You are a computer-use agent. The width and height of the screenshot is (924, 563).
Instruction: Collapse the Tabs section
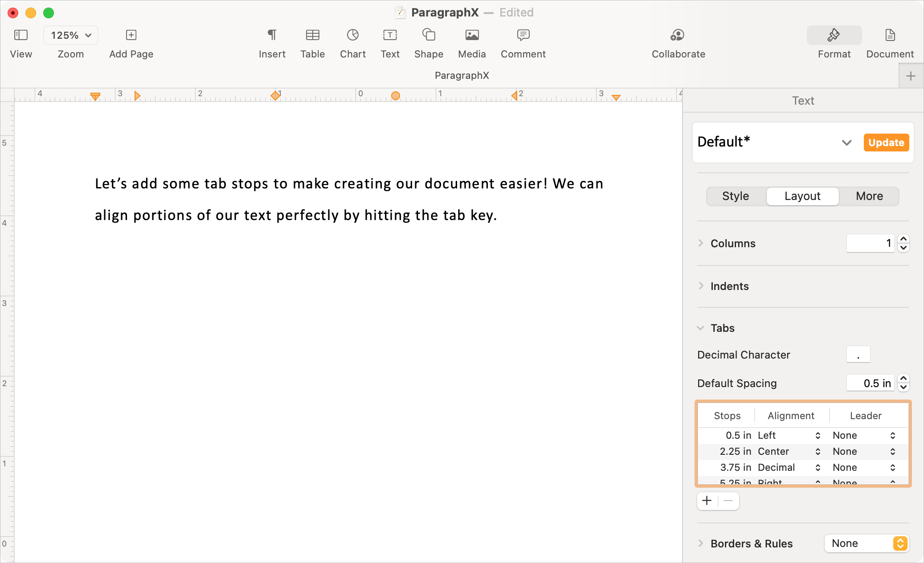click(x=701, y=328)
